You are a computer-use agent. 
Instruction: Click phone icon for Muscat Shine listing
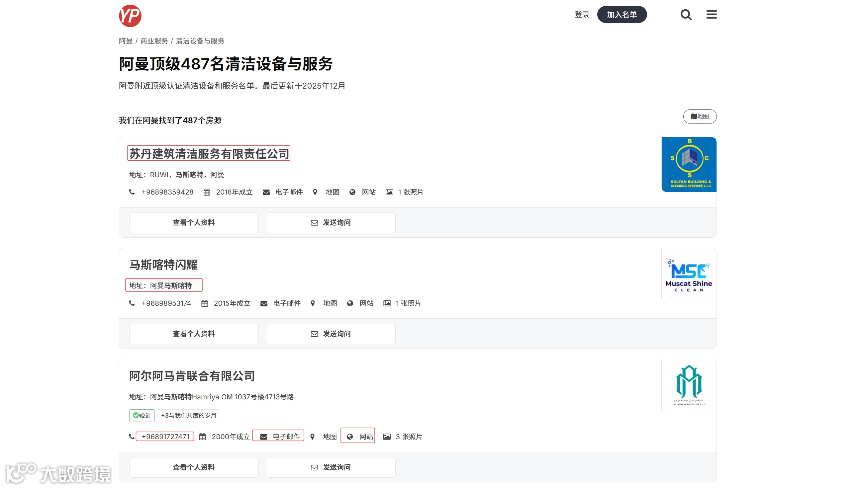[132, 303]
